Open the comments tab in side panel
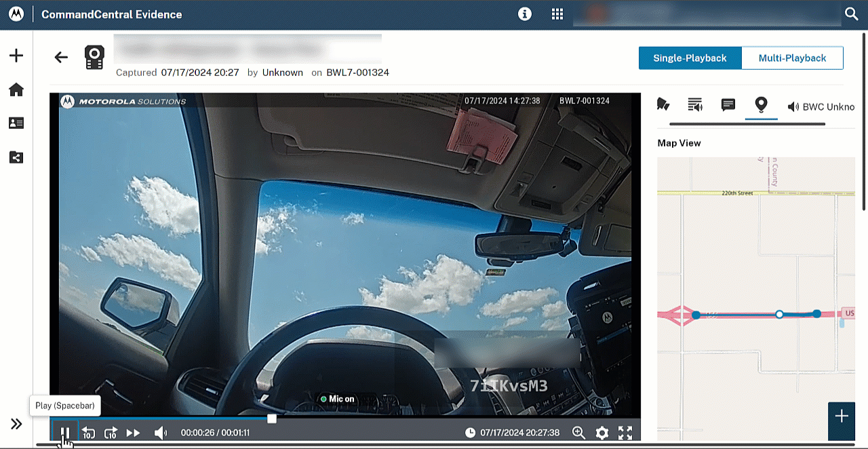Viewport: 868px width, 449px height. click(x=728, y=104)
